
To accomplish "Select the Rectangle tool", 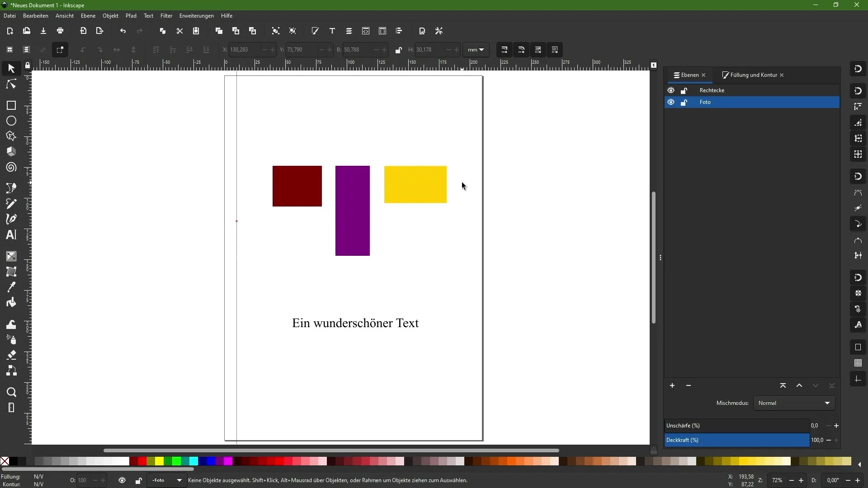I will click(x=11, y=105).
